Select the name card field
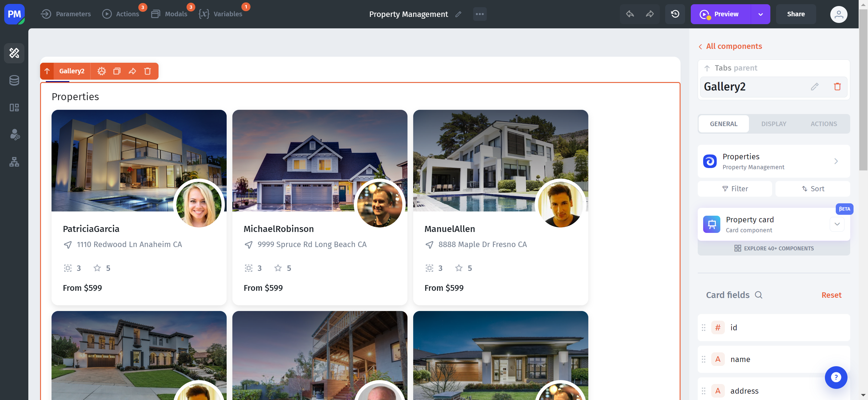The width and height of the screenshot is (868, 400). [x=774, y=359]
